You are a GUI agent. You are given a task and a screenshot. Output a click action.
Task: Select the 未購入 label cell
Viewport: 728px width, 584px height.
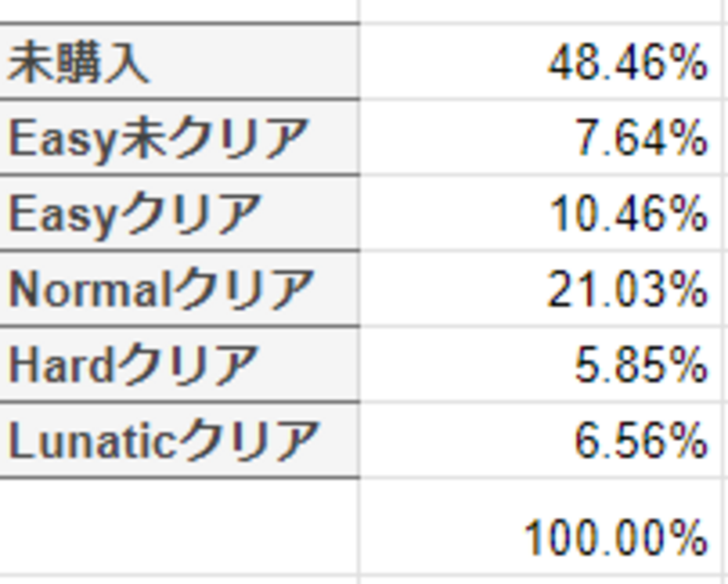[x=179, y=62]
